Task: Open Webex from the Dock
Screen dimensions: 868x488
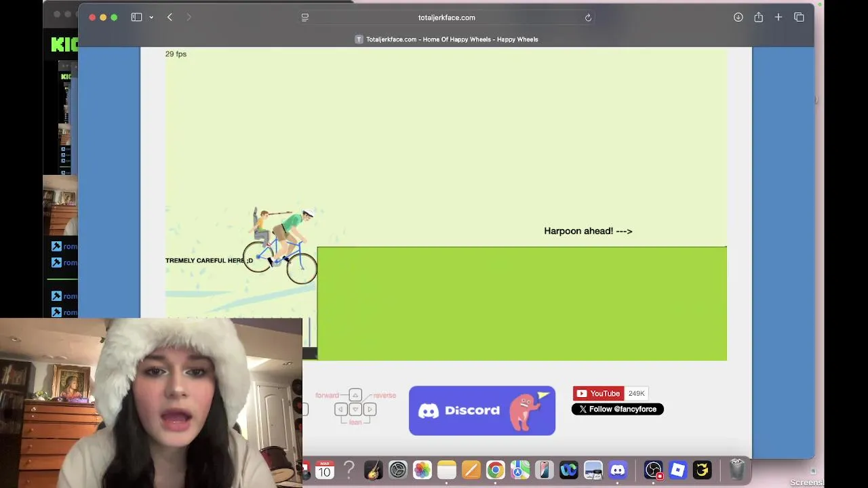Action: 568,470
